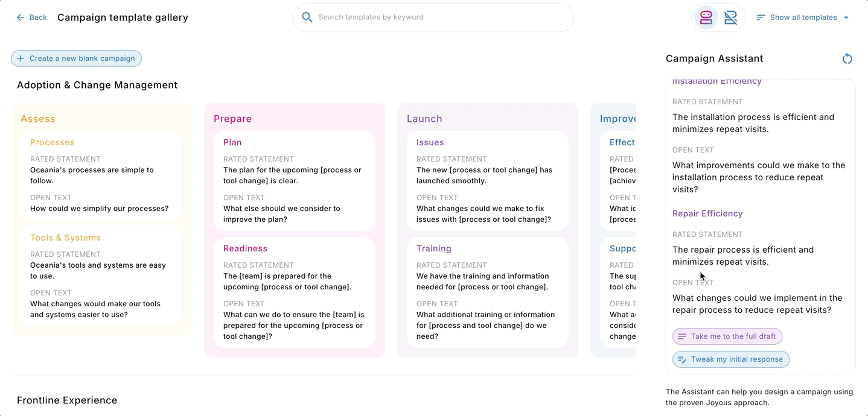Reset the Campaign Assistant conversation with the circular arrow
The image size is (868, 416).
pos(847,58)
